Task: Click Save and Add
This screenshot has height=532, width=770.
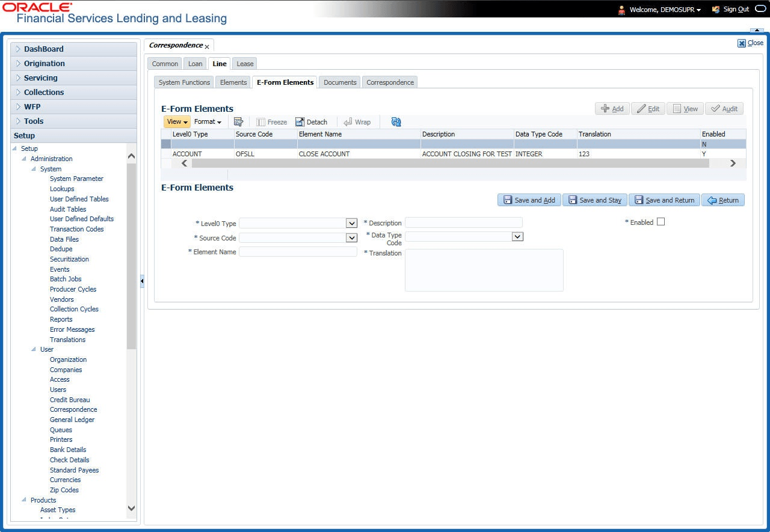Action: 529,200
